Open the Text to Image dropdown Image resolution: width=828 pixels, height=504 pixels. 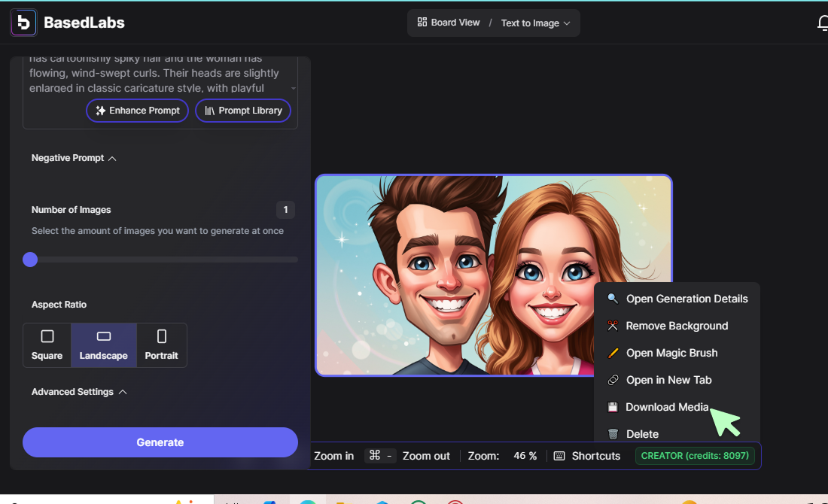tap(536, 23)
